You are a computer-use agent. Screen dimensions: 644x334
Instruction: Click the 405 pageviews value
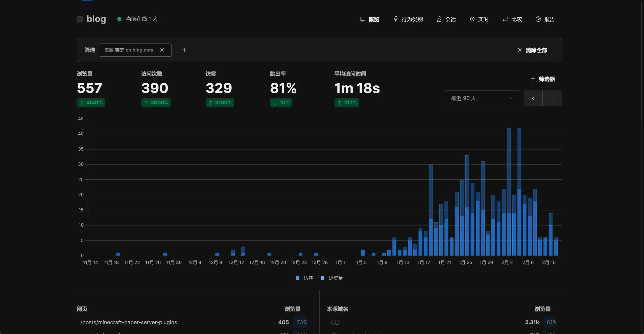(283, 322)
